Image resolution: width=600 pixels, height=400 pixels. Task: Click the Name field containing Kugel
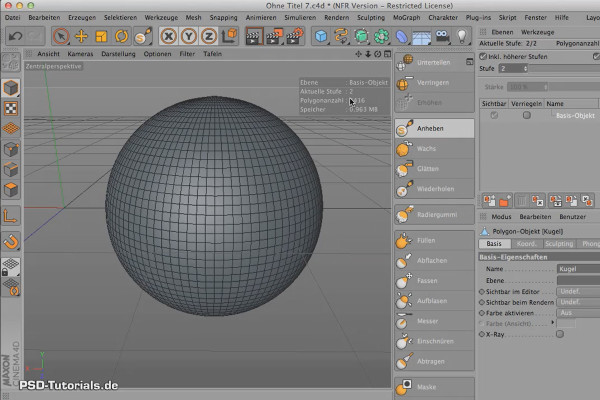(578, 269)
